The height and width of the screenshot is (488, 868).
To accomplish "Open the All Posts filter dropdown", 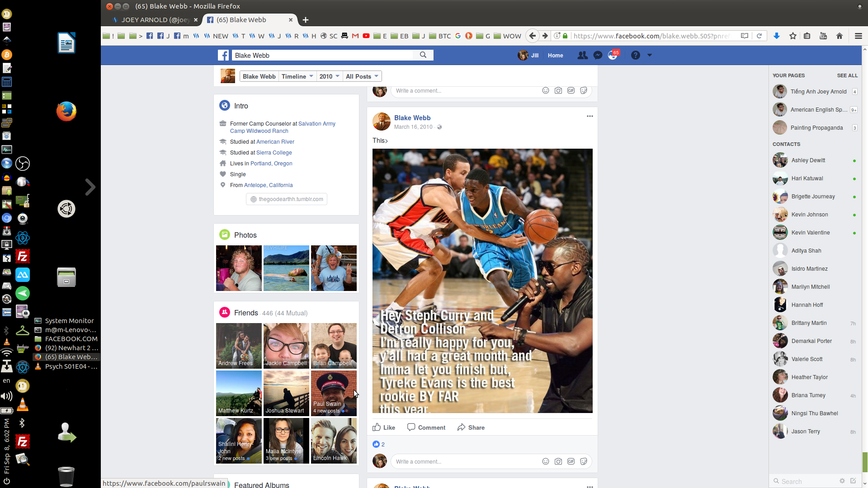I will [362, 76].
